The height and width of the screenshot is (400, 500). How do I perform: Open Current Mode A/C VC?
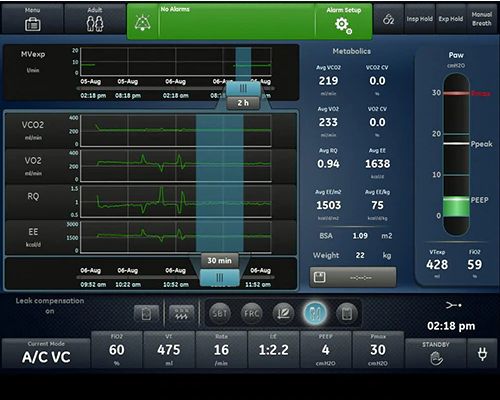[x=46, y=353]
